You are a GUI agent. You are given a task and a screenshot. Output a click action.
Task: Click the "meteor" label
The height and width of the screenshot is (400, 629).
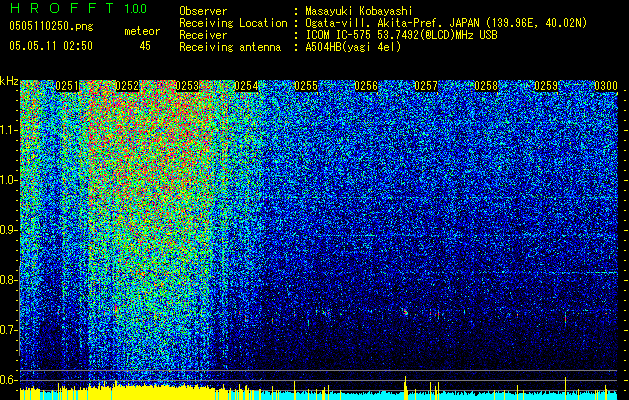click(142, 31)
